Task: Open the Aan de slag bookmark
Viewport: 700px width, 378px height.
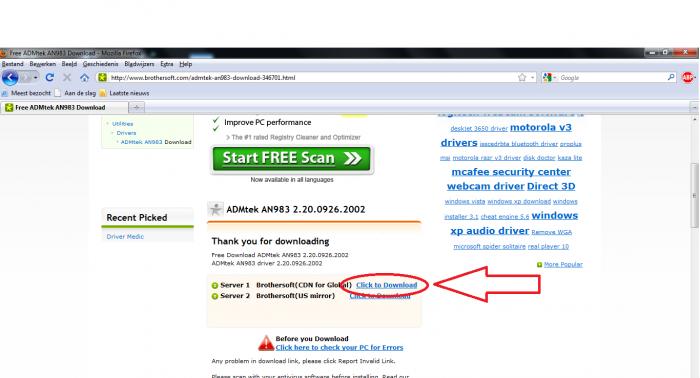Action: tap(75, 93)
